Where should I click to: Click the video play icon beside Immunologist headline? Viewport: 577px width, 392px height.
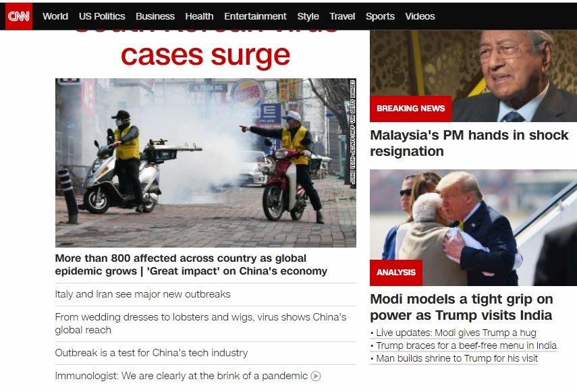point(316,376)
